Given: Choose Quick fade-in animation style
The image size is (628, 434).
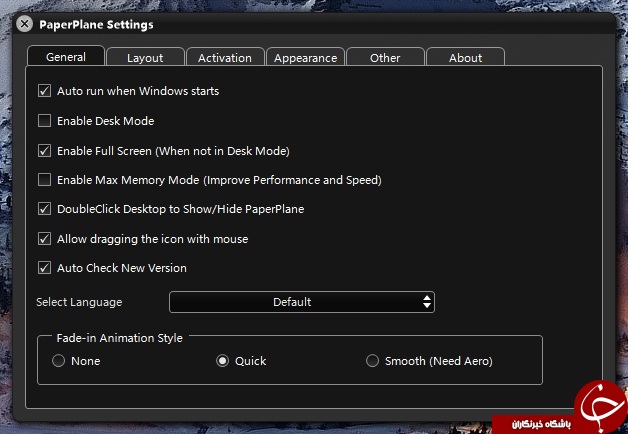Looking at the screenshot, I should tap(223, 361).
